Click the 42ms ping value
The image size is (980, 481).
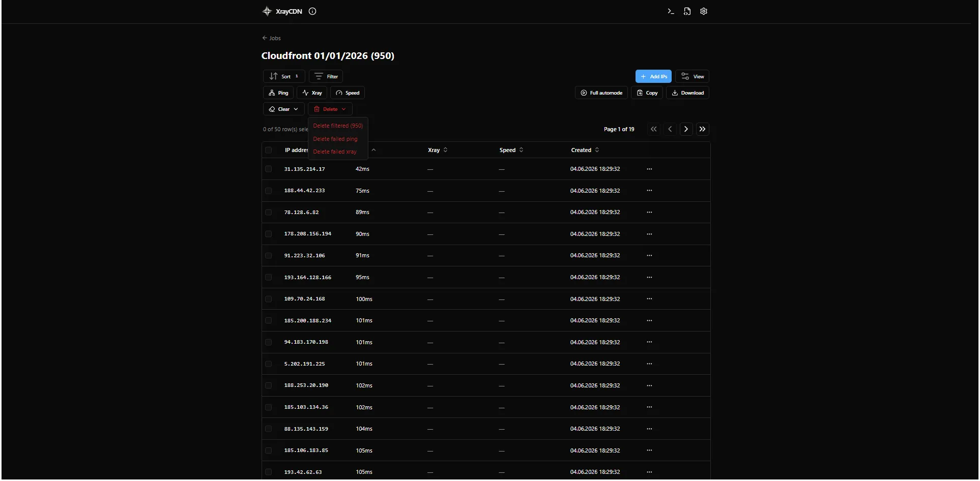tap(362, 169)
